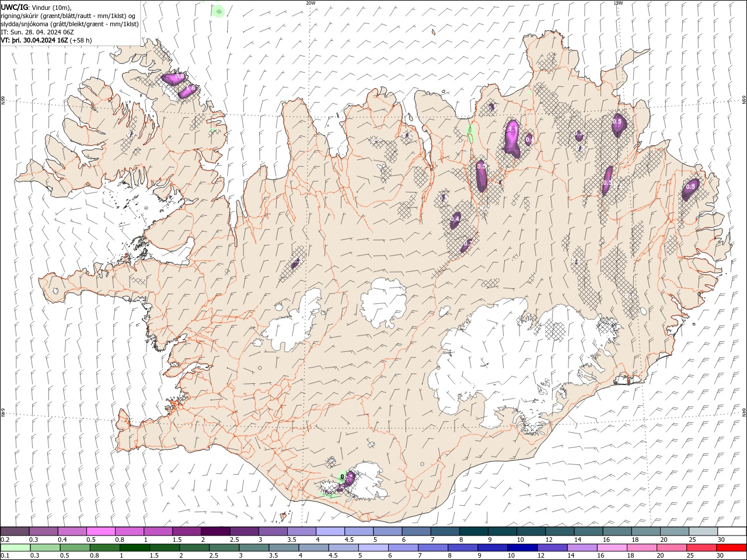Pick bottom-row swatch between 25 and 30
The image size is (747, 560).
701,548
